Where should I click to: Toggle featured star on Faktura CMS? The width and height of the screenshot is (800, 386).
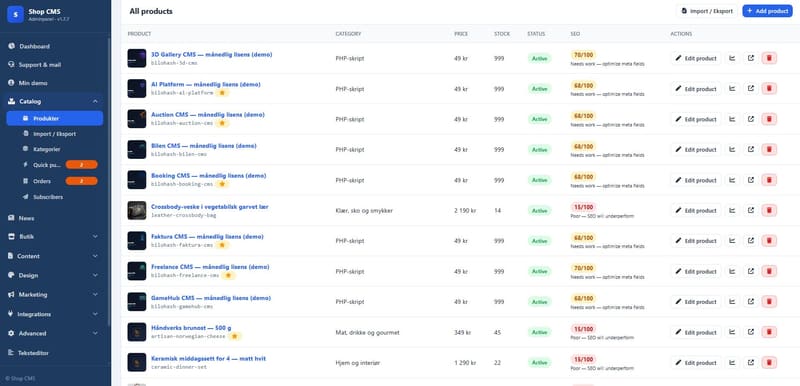pyautogui.click(x=222, y=245)
